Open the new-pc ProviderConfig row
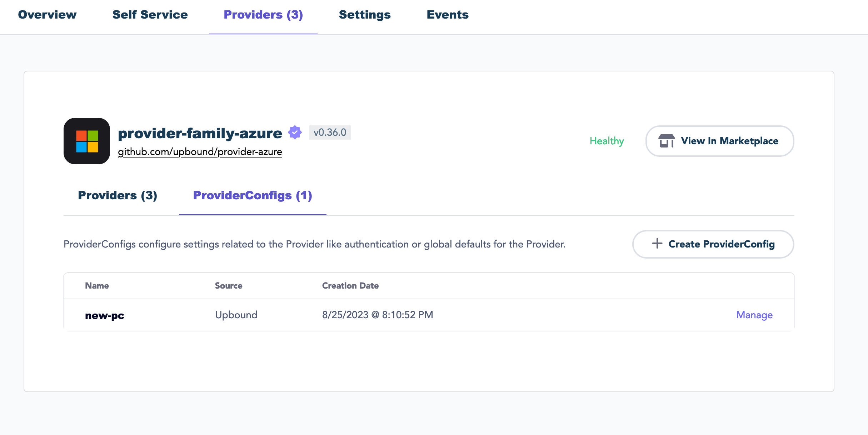Image resolution: width=868 pixels, height=435 pixels. (x=105, y=315)
